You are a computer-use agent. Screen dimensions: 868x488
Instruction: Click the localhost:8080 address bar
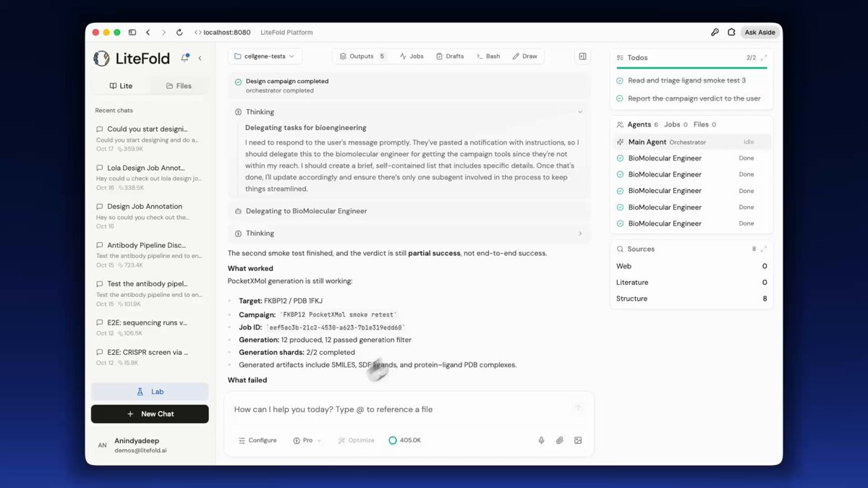[x=222, y=33]
